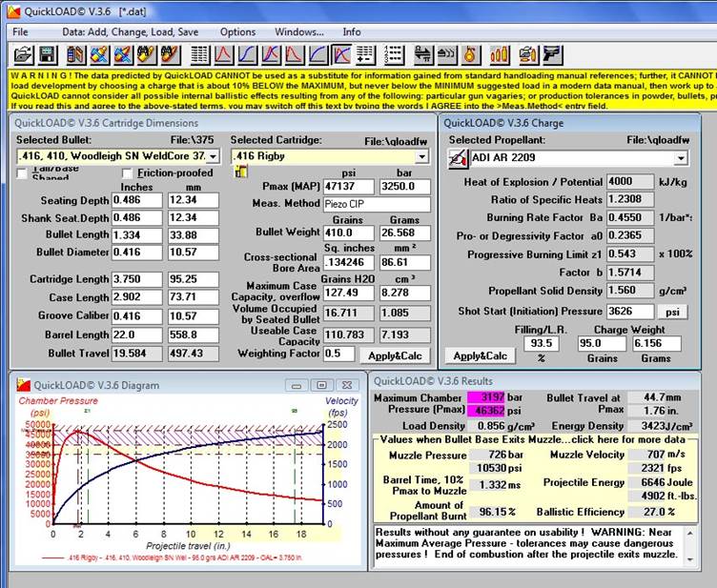This screenshot has width=717, height=588.
Task: Click the yellow bullet with blue cross icon
Action: 100,55
